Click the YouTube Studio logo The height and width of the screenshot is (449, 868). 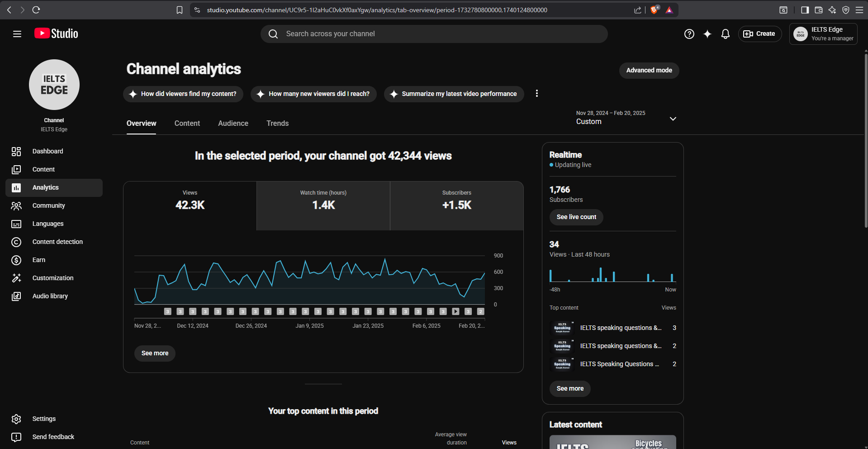click(56, 33)
